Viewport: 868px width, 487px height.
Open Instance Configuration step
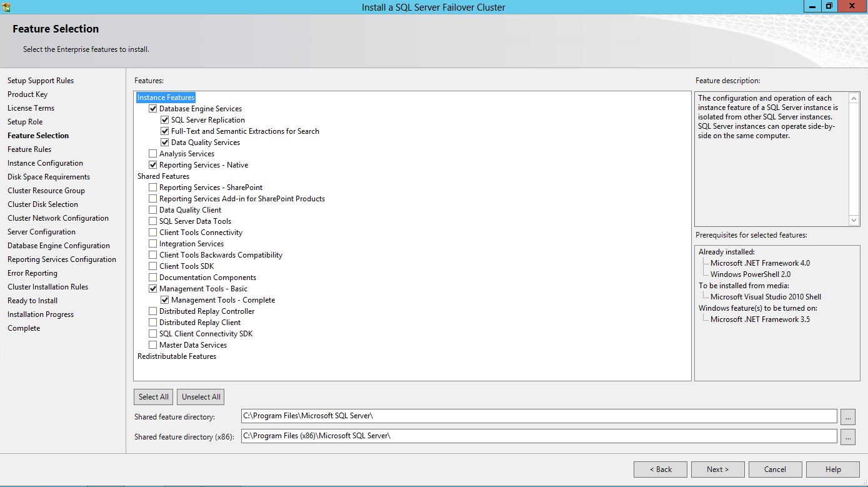point(45,163)
